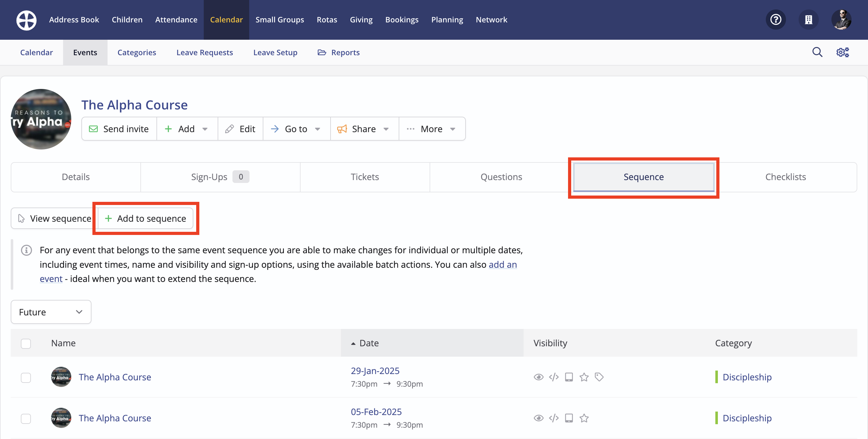Switch to the Details tab

[x=75, y=177]
